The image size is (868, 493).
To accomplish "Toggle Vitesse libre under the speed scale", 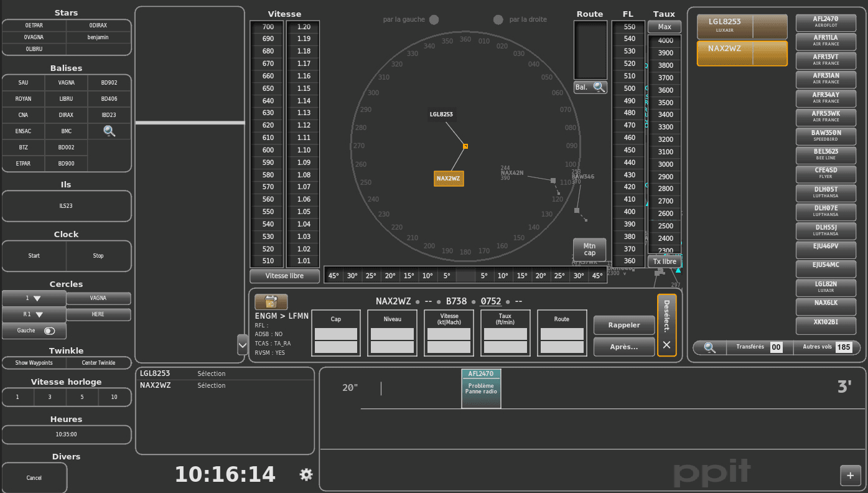I will click(x=284, y=276).
